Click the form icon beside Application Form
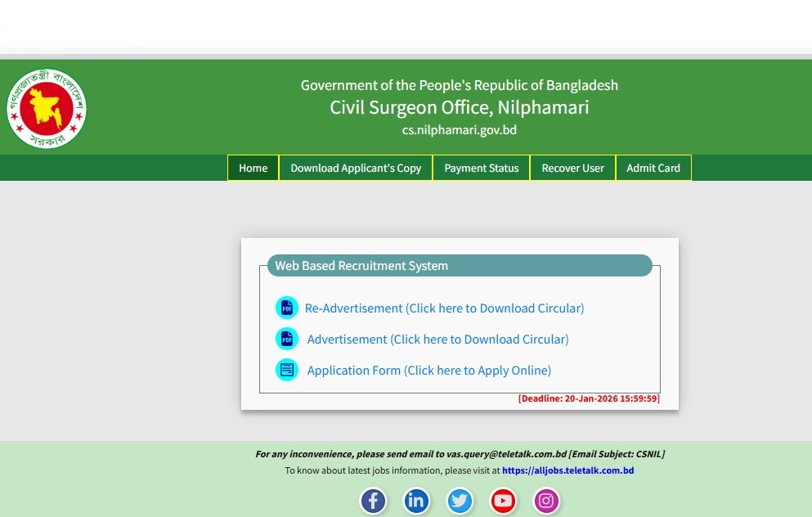812x517 pixels. (x=287, y=370)
